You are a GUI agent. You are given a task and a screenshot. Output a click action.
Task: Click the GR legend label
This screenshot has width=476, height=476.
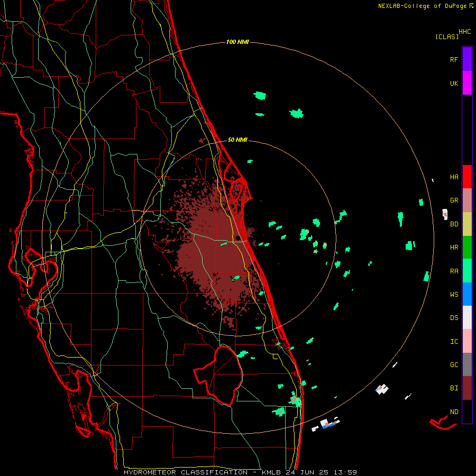click(x=454, y=200)
